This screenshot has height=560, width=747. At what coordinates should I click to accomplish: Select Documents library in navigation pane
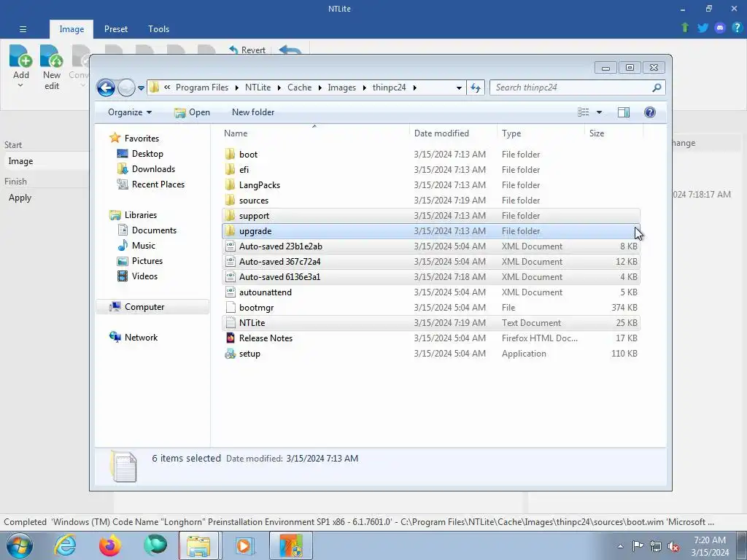tap(154, 230)
